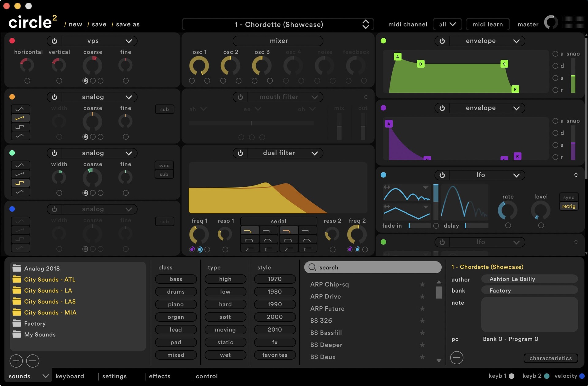Image resolution: width=588 pixels, height=386 pixels.
Task: Toggle sync on the lfo
Action: click(x=569, y=197)
